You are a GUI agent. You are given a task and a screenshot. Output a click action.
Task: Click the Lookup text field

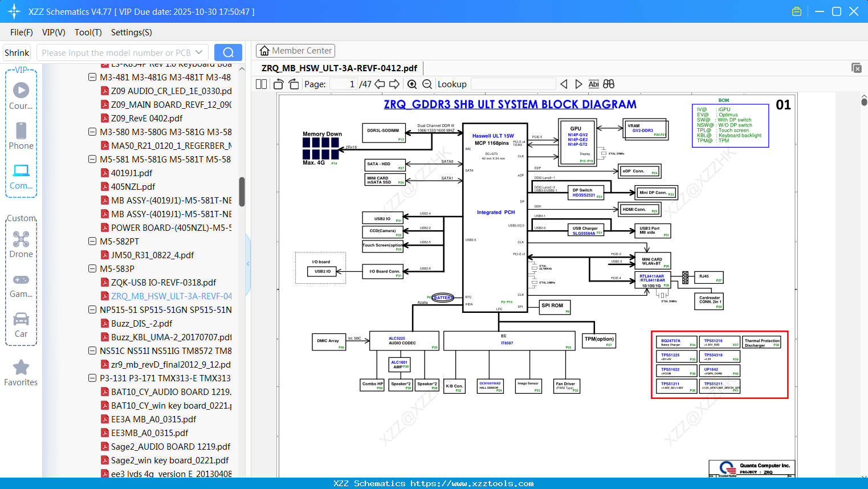[x=514, y=84]
